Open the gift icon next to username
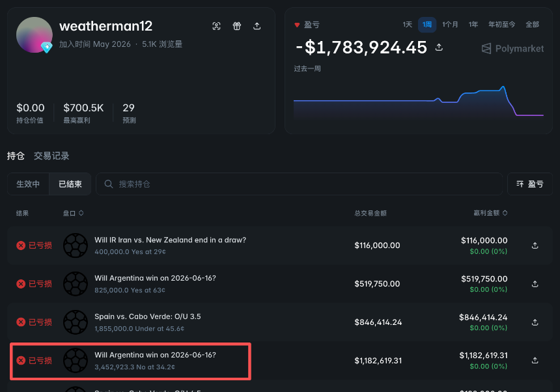560x392 pixels. point(237,26)
